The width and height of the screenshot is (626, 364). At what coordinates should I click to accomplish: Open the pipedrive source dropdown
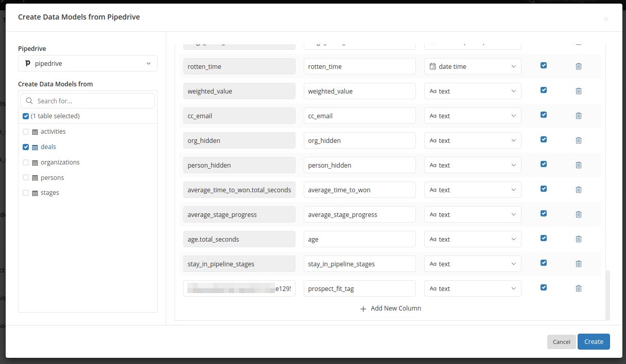pyautogui.click(x=88, y=63)
